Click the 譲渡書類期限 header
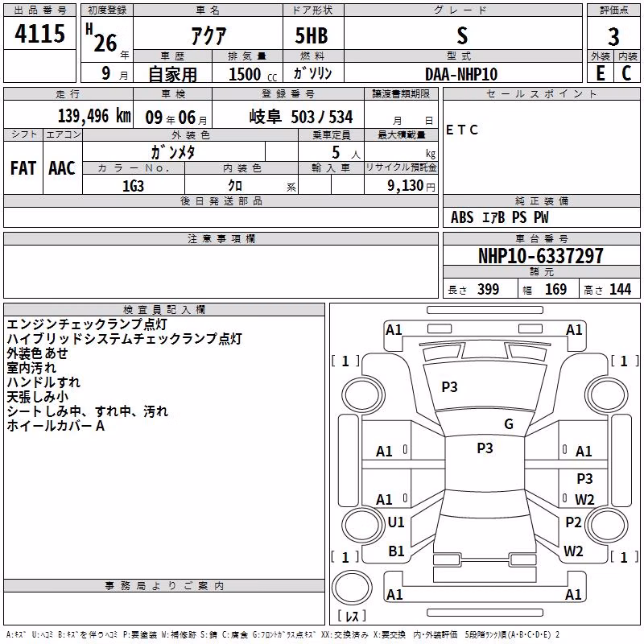644x644 pixels. [x=401, y=93]
